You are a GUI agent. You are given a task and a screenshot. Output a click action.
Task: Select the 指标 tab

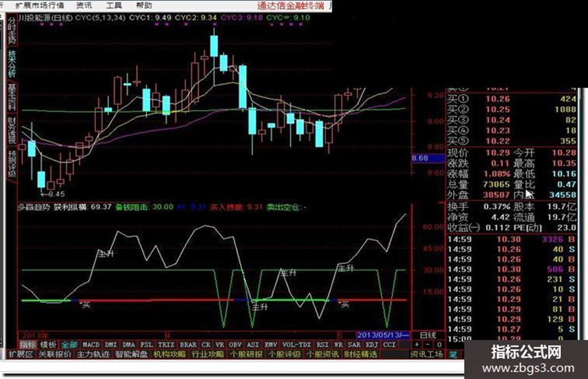click(28, 345)
